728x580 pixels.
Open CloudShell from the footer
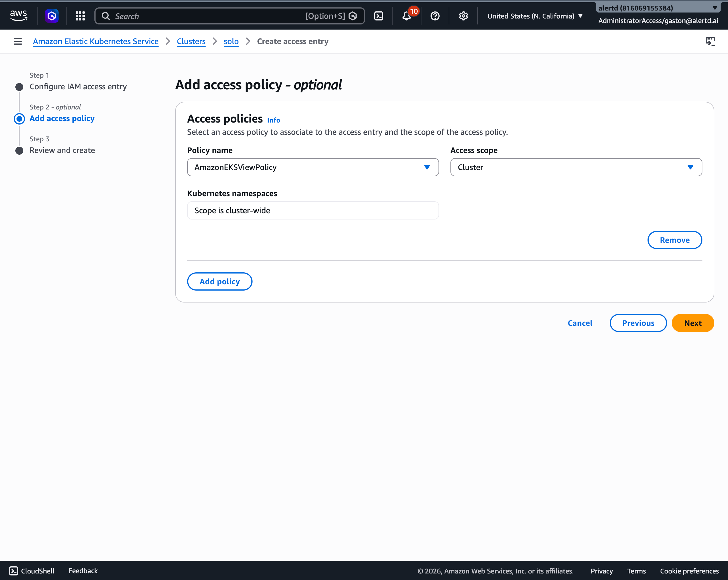32,571
